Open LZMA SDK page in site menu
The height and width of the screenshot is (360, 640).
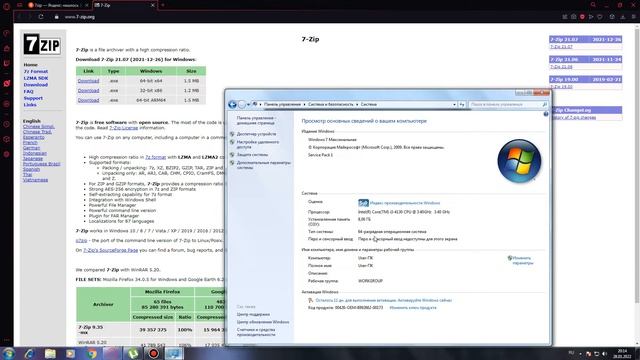click(36, 78)
